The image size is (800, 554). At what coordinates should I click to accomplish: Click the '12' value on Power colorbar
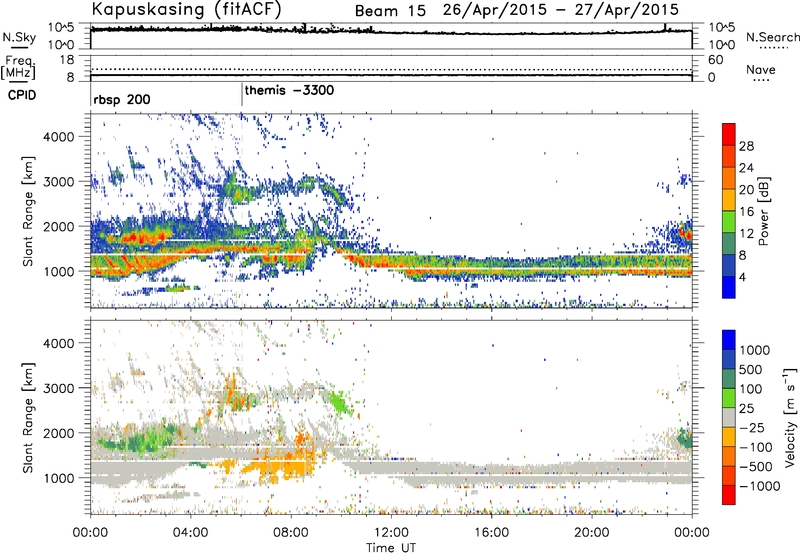click(746, 234)
